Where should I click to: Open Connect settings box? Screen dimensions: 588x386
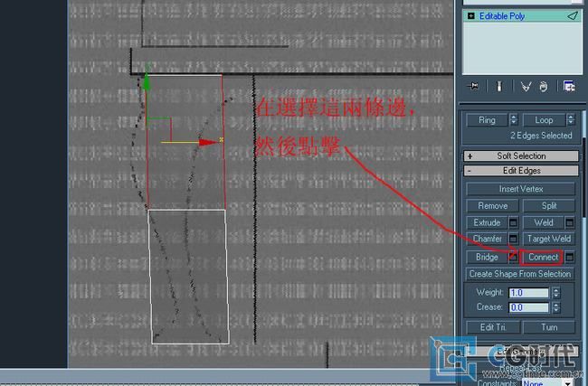tap(570, 257)
